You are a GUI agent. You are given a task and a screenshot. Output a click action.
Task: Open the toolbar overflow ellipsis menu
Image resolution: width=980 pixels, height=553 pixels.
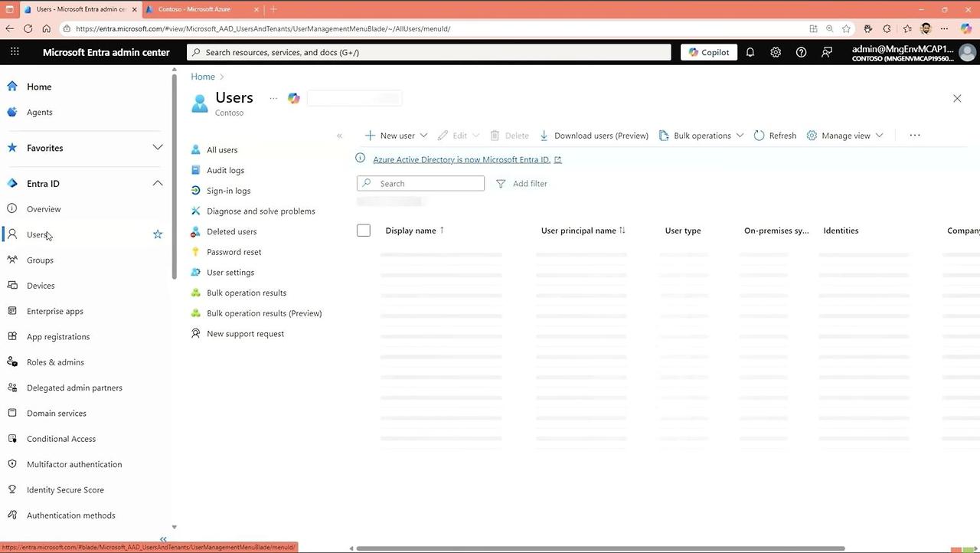point(915,136)
